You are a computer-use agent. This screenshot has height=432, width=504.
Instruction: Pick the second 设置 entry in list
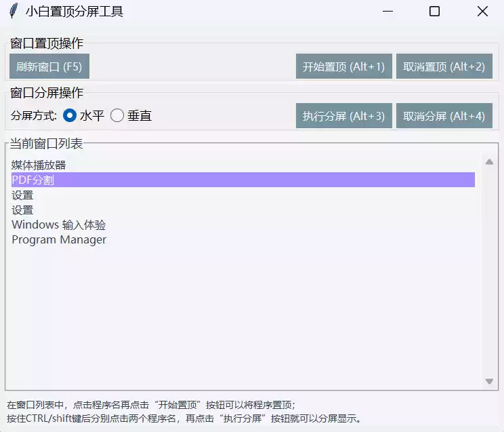tap(22, 210)
